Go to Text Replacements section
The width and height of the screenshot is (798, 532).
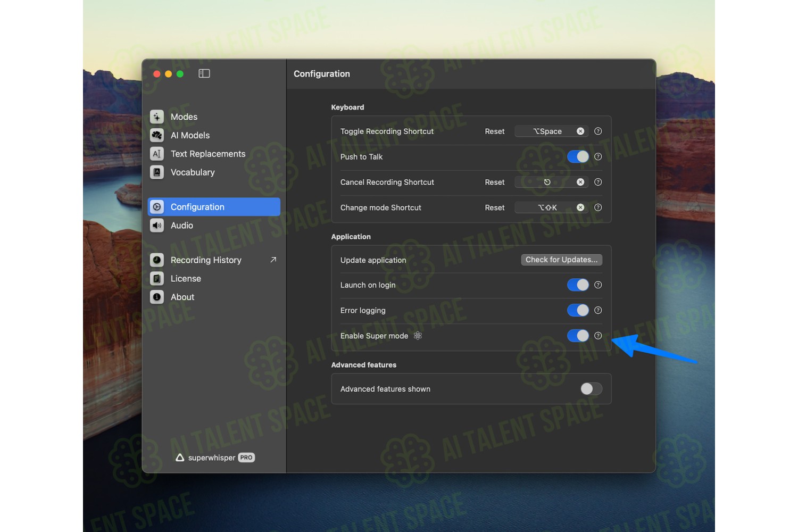214,154
